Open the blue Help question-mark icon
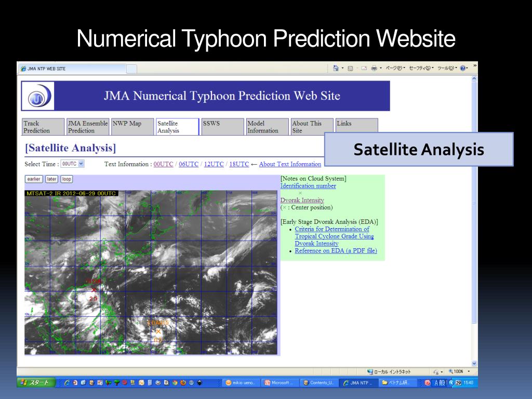The image size is (532, 399). [462, 68]
